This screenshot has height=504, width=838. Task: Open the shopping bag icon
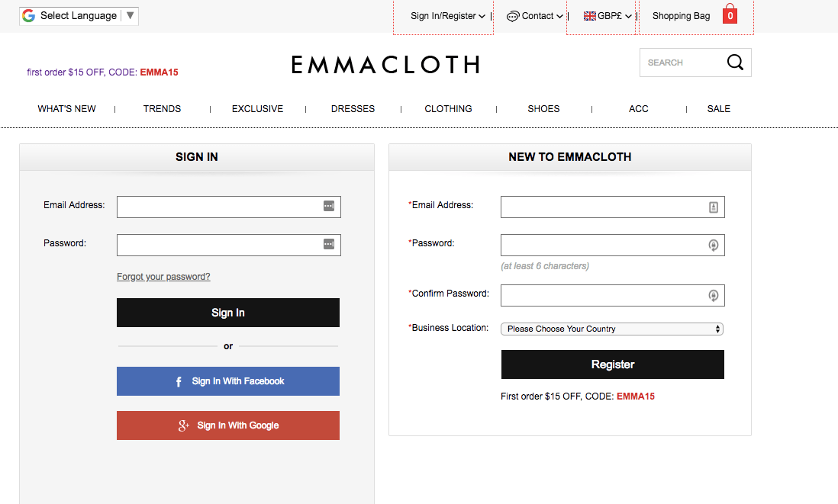[x=730, y=15]
